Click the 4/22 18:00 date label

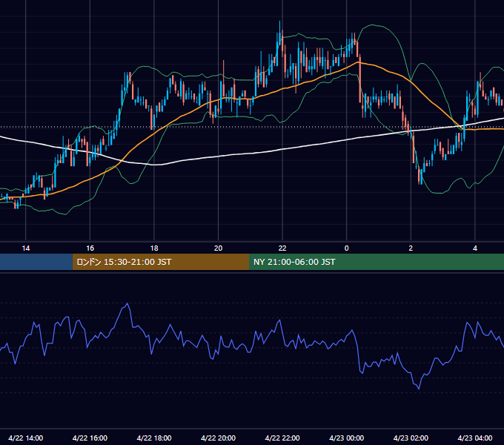(154, 438)
